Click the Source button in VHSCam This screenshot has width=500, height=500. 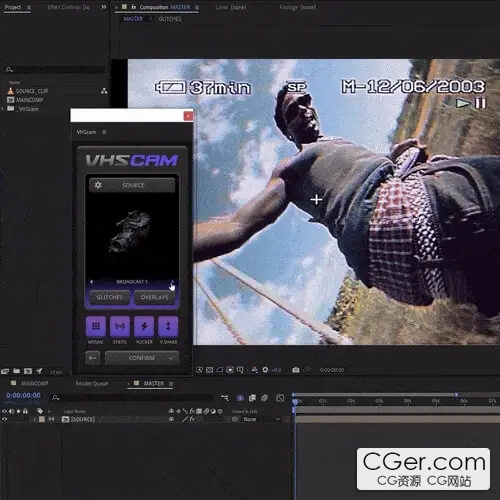pyautogui.click(x=132, y=185)
